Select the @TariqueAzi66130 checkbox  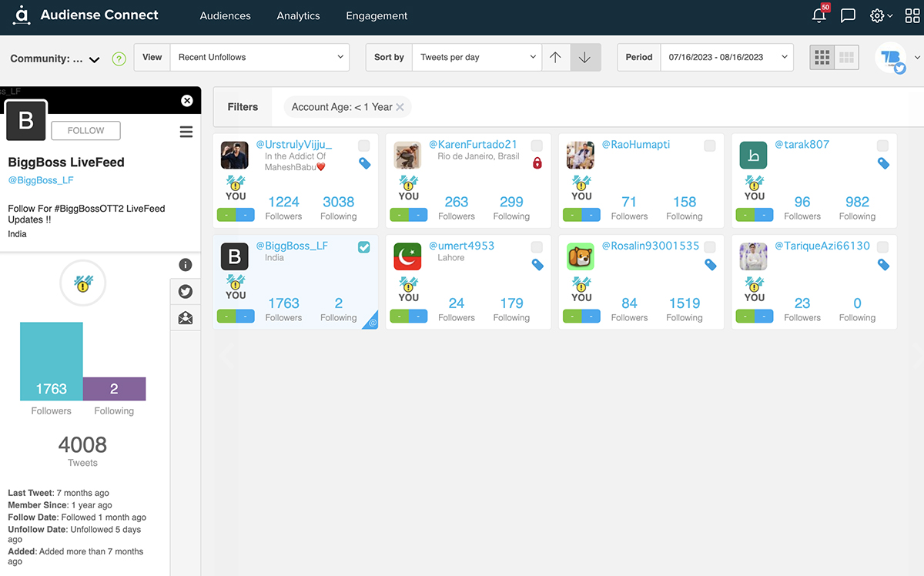pyautogui.click(x=882, y=246)
